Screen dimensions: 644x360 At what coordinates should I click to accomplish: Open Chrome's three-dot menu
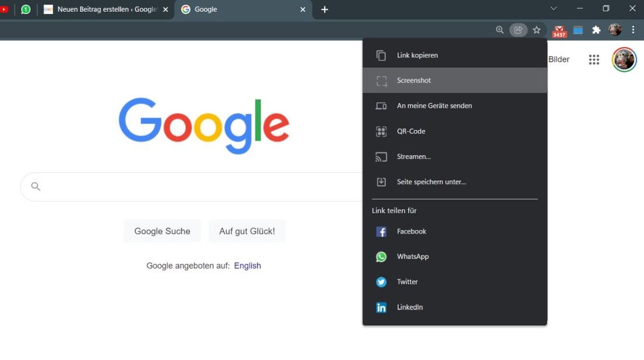coord(633,30)
